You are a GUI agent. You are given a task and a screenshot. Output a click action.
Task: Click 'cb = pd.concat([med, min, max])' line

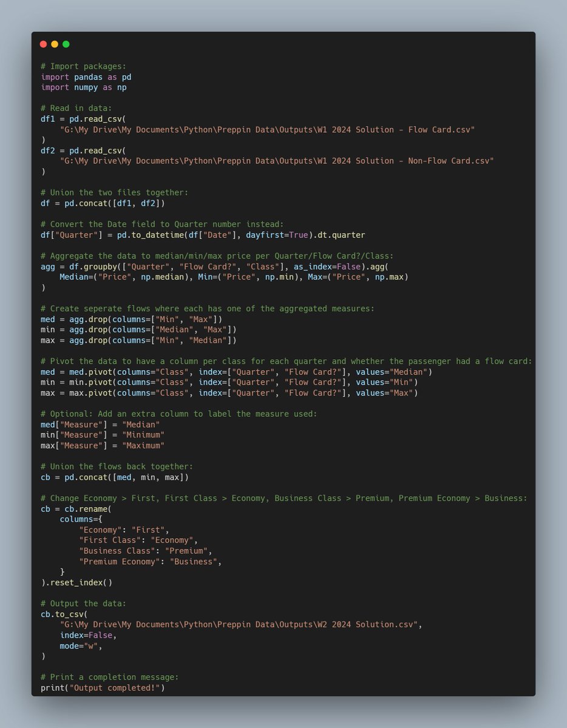pos(115,477)
